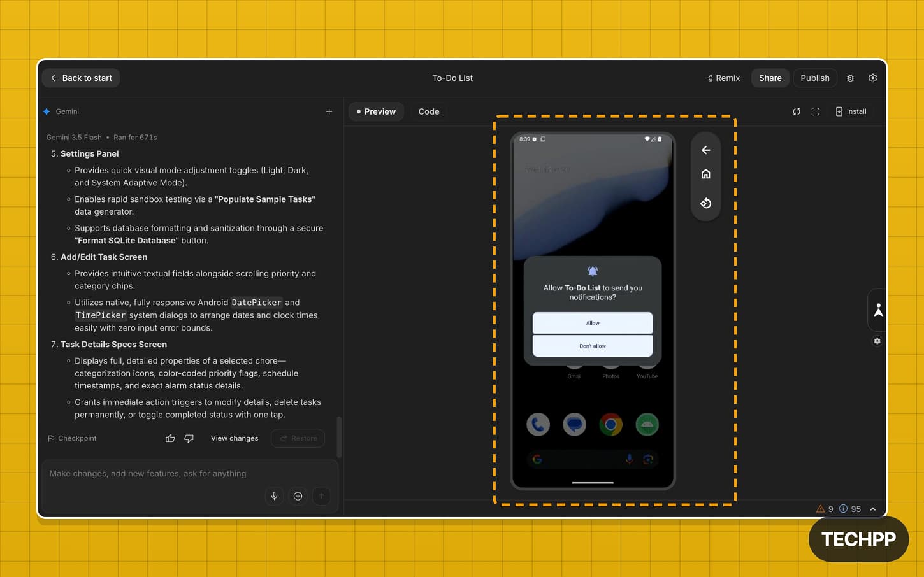Switch to the Preview tab
This screenshot has width=924, height=577.
pos(376,111)
